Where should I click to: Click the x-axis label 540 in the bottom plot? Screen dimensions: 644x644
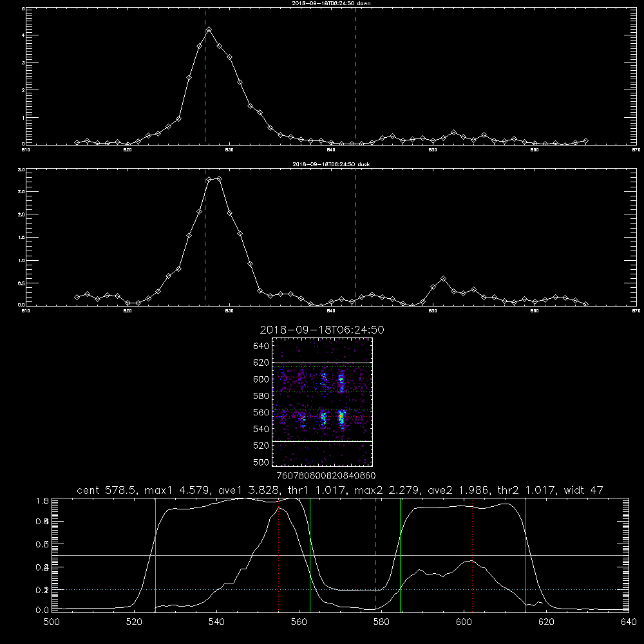click(216, 622)
